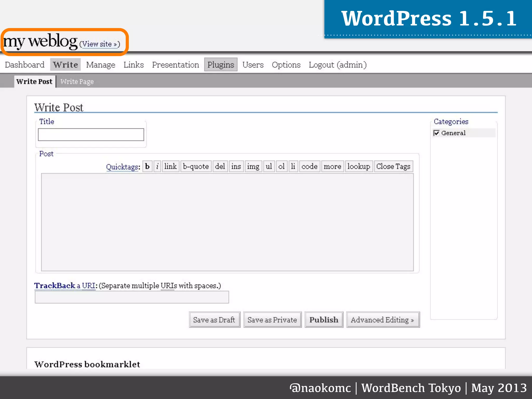This screenshot has height=399, width=532.
Task: Insert a link with the link quicktag
Action: 170,166
